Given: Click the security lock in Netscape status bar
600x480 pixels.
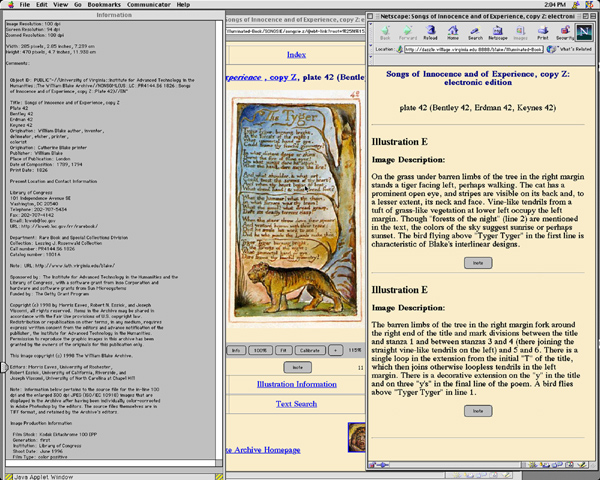Looking at the screenshot, I should click(x=372, y=465).
